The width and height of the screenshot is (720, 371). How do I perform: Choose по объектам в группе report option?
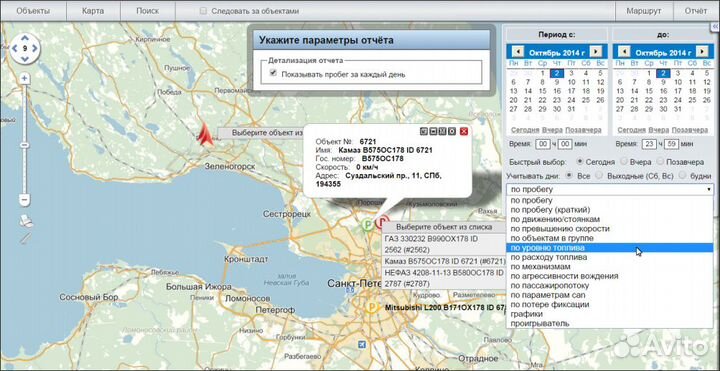click(x=610, y=238)
